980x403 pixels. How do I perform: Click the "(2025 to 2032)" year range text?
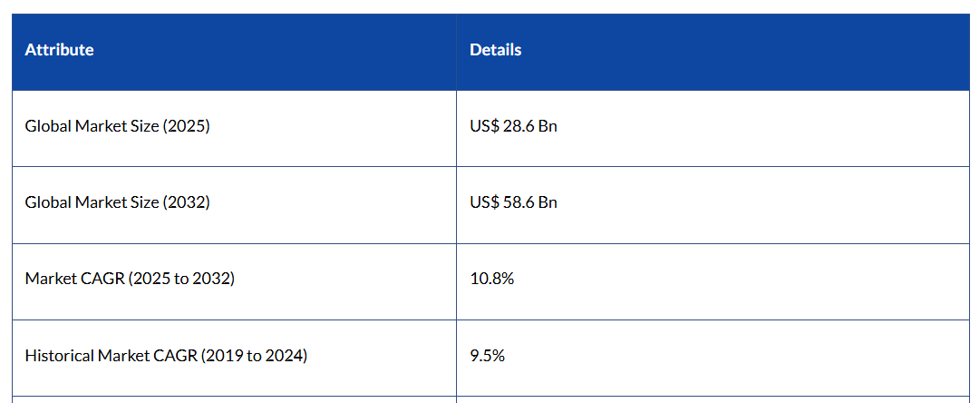click(x=181, y=279)
